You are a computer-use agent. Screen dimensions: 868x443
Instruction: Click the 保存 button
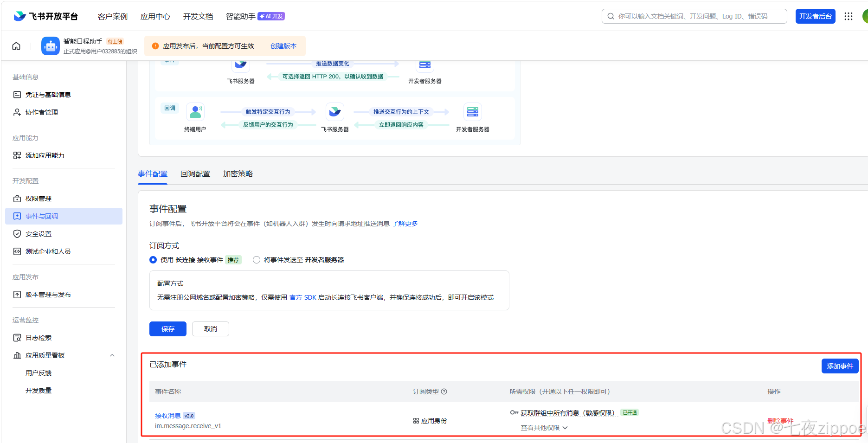[x=168, y=329]
